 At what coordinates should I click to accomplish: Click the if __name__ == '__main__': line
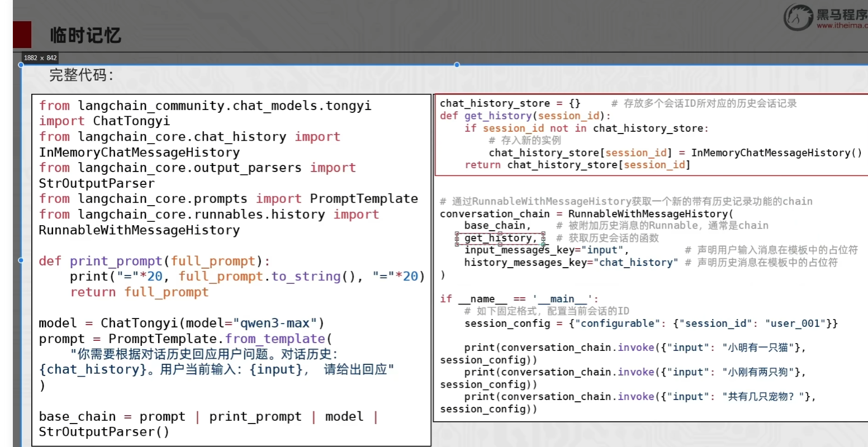(x=519, y=299)
